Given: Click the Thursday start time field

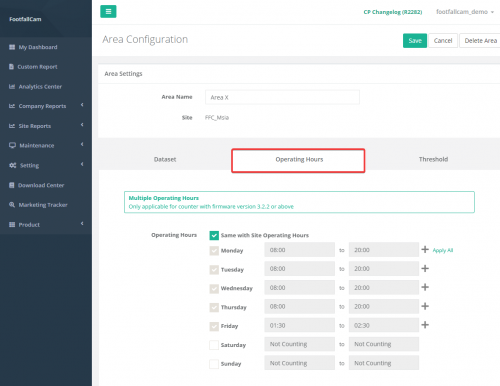Looking at the screenshot, I should click(x=300, y=306).
